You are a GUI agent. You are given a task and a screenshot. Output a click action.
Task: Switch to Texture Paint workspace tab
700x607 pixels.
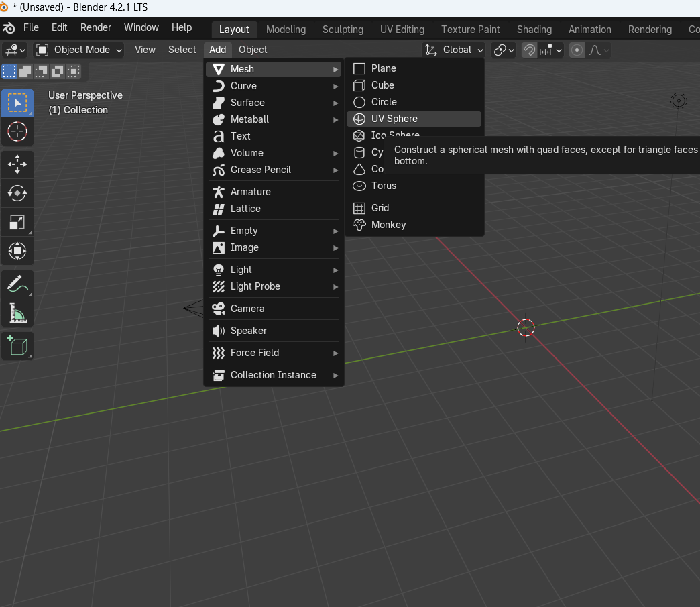[471, 30]
